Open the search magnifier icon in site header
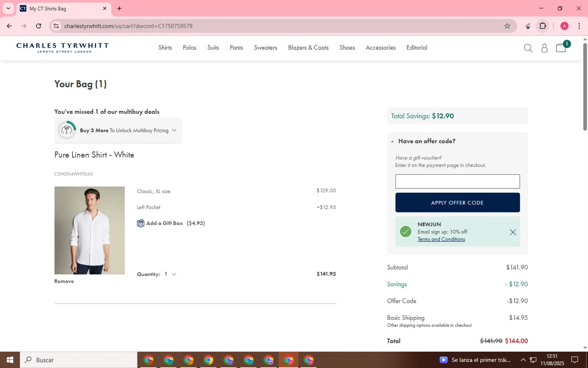588x368 pixels. coord(528,48)
